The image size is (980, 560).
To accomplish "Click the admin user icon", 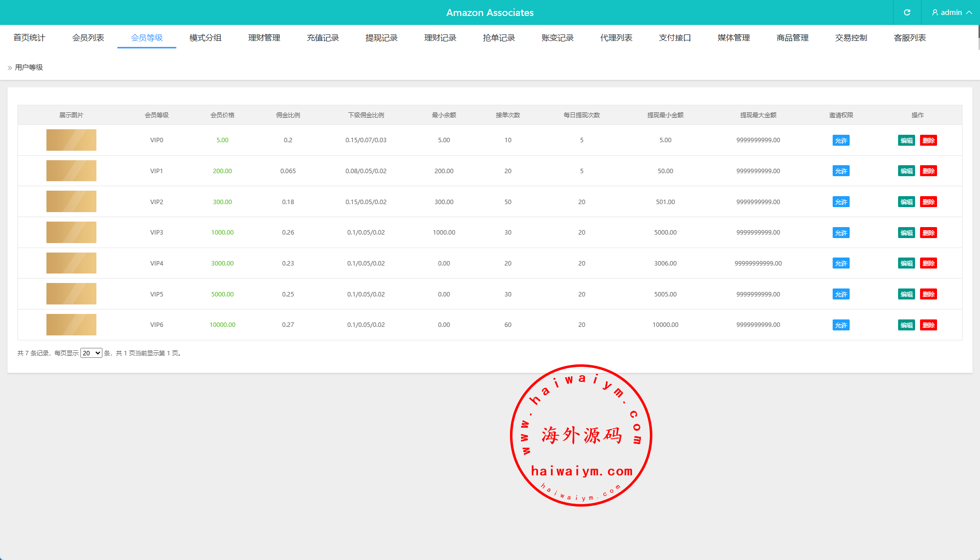I will pyautogui.click(x=935, y=12).
